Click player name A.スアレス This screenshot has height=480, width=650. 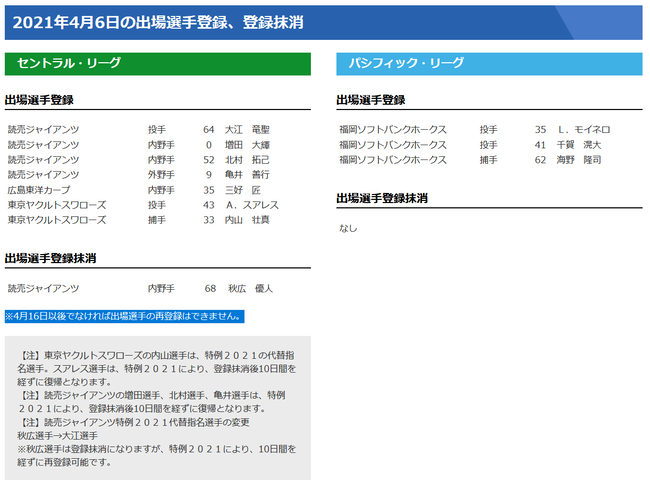coord(252,205)
